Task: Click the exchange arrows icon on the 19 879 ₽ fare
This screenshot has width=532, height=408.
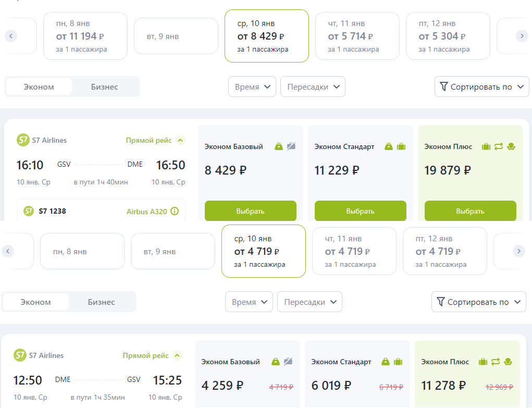Action: (x=499, y=146)
